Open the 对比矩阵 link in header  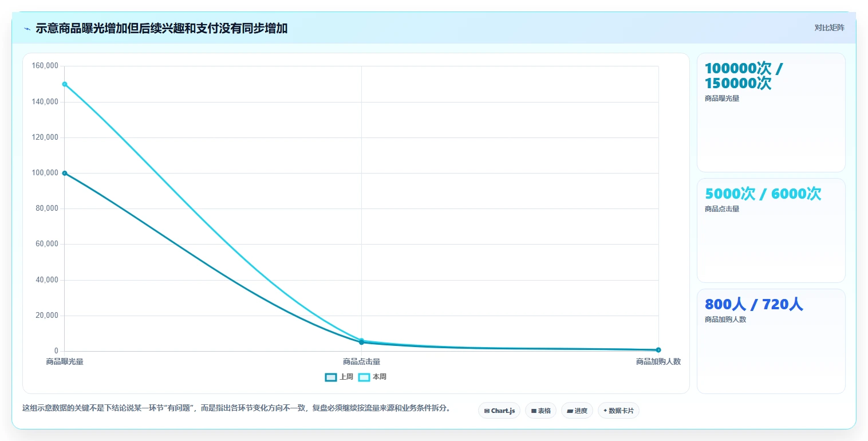(829, 27)
